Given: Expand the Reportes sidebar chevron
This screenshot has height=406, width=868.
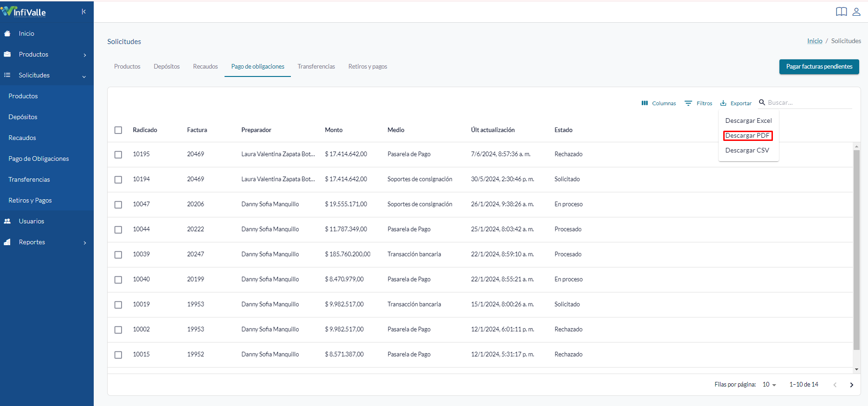Looking at the screenshot, I should coord(84,243).
